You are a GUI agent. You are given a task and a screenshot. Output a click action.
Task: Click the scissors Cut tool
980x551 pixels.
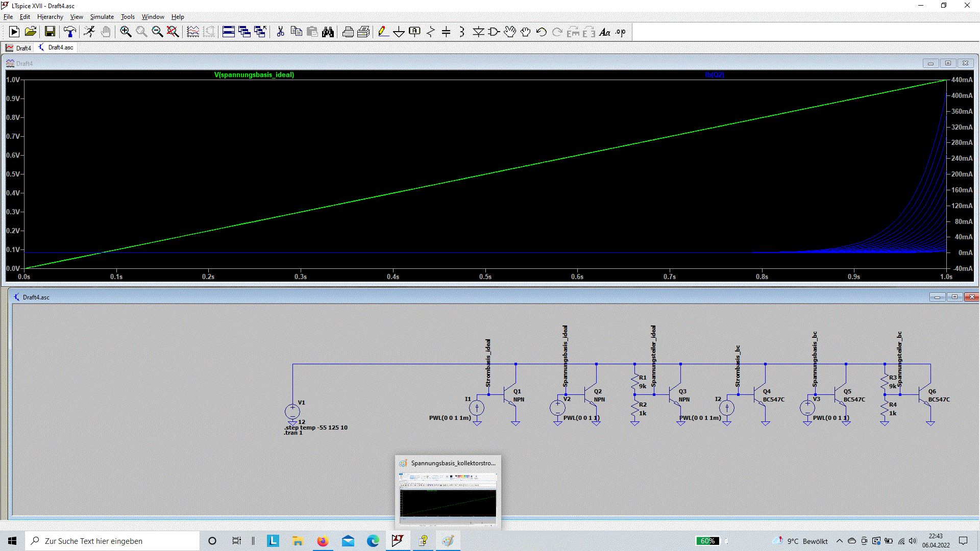[x=280, y=32]
